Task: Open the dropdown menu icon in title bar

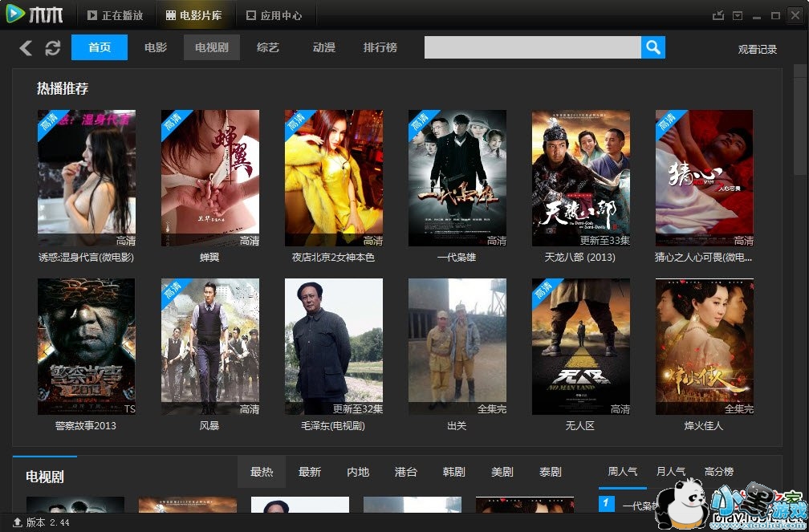Action: tap(738, 15)
